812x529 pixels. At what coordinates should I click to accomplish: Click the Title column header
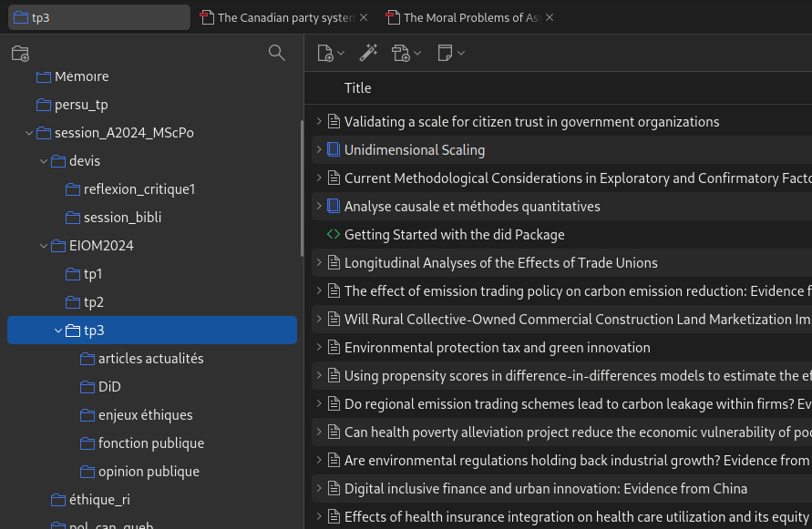pos(357,88)
